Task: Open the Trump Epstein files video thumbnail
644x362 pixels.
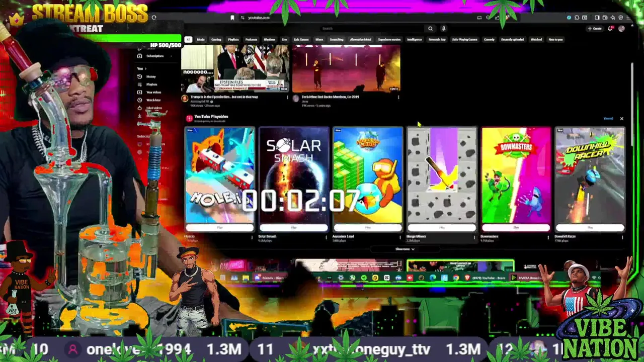Action: pos(235,68)
